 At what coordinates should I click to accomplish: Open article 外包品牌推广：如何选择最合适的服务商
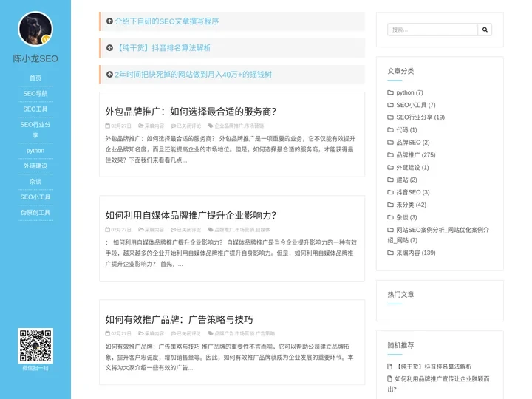[191, 112]
